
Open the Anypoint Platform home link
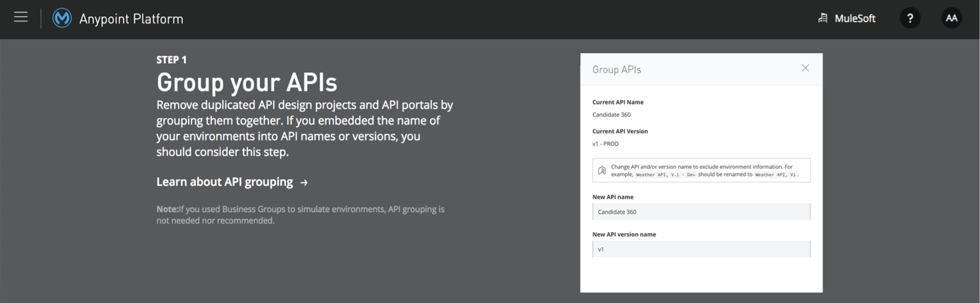(x=131, y=19)
